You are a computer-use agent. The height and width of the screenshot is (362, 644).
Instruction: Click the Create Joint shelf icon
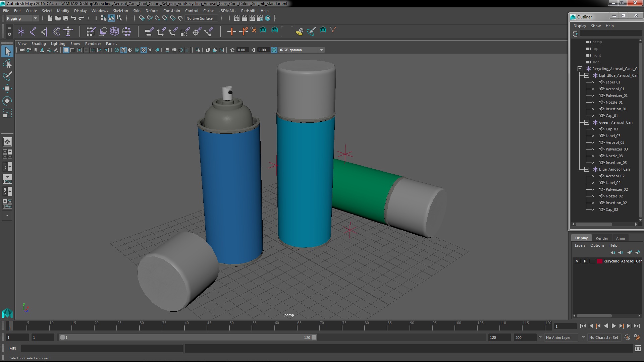33,32
